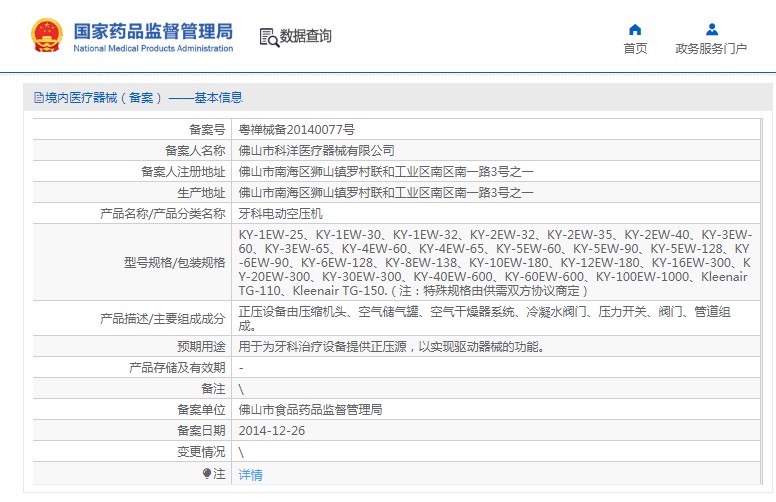Click the 备案日期 row label
The width and height of the screenshot is (776, 502).
tap(201, 431)
